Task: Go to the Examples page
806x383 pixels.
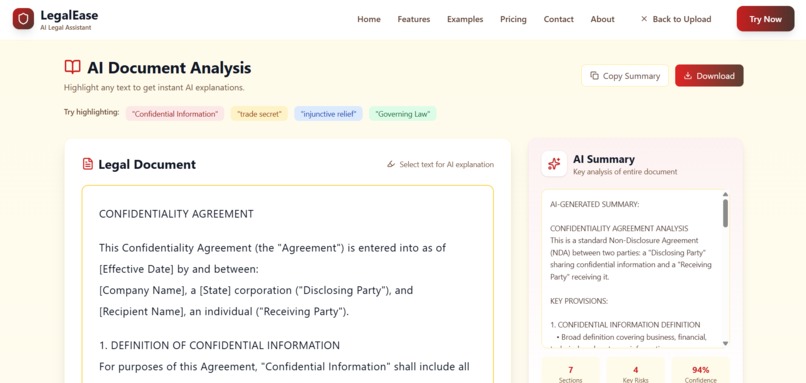Action: coord(465,19)
